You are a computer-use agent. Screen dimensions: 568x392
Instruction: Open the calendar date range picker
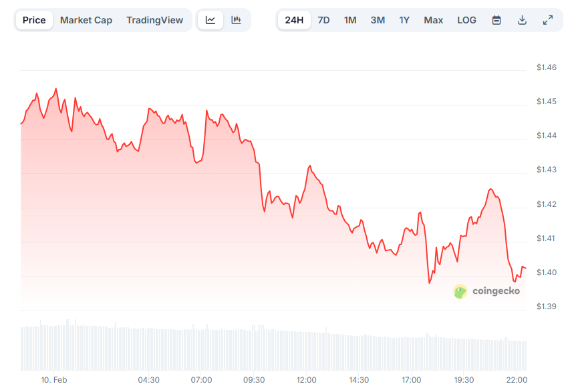pyautogui.click(x=496, y=20)
